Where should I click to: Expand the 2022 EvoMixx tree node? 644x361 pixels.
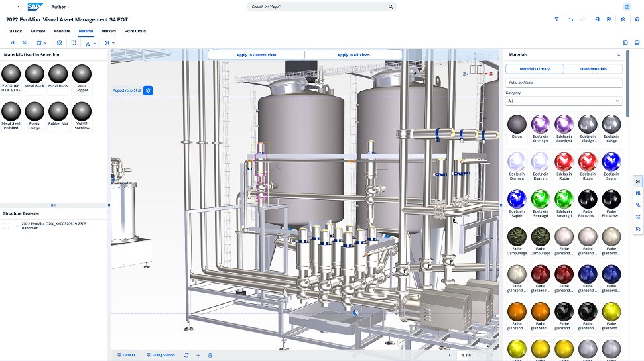point(17,226)
